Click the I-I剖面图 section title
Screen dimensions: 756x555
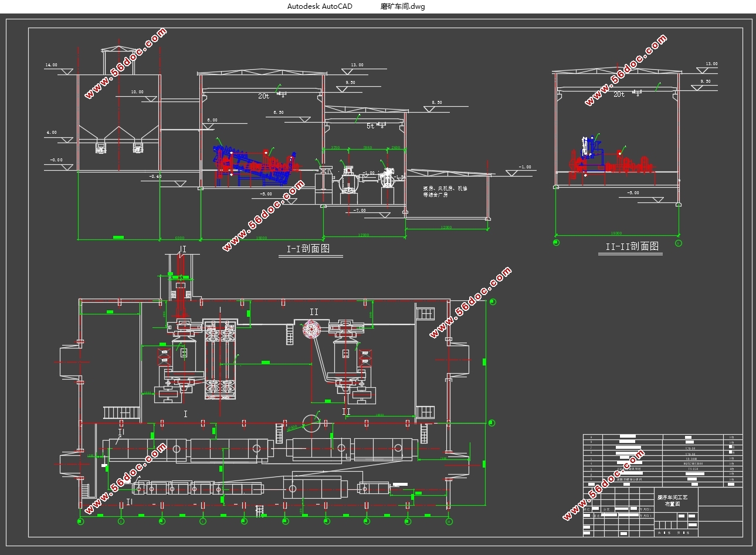tap(308, 249)
